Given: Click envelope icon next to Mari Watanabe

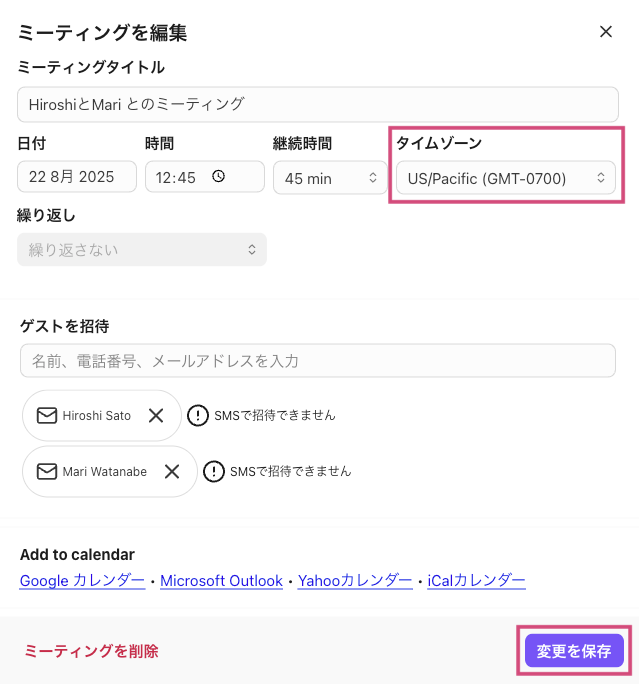Looking at the screenshot, I should coord(47,471).
